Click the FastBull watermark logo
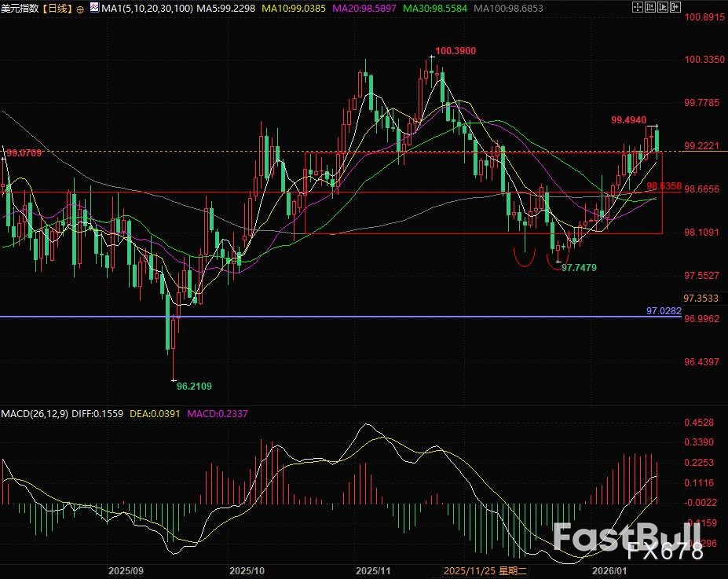This screenshot has width=728, height=579. tap(627, 537)
